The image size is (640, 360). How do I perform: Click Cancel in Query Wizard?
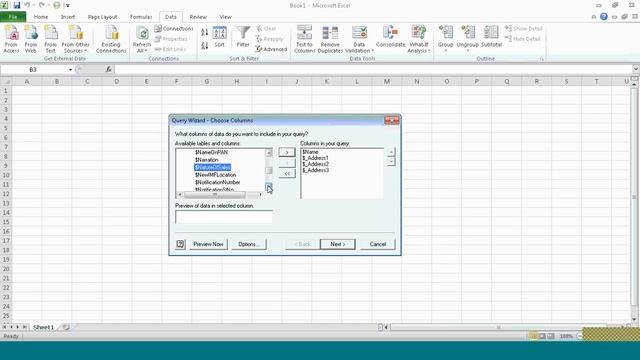378,244
